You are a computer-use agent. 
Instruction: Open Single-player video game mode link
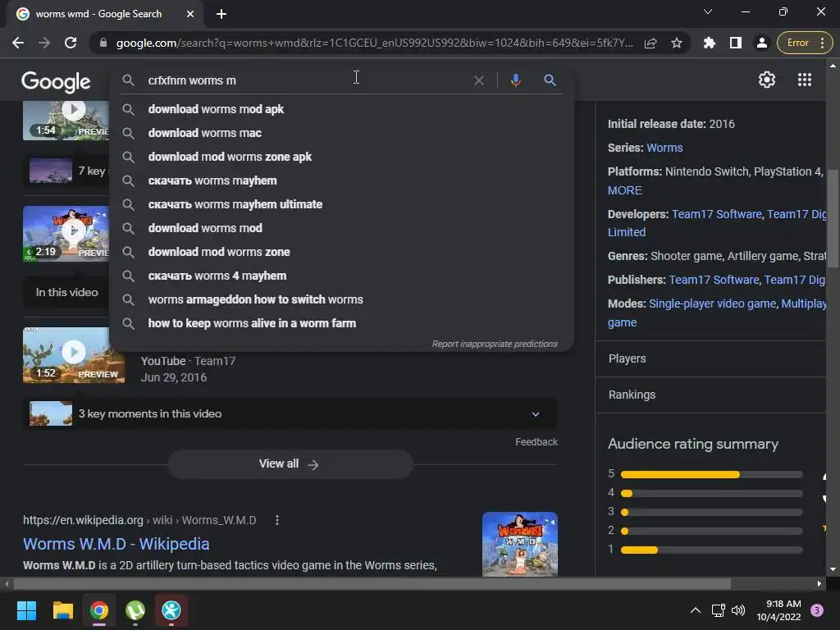point(713,304)
